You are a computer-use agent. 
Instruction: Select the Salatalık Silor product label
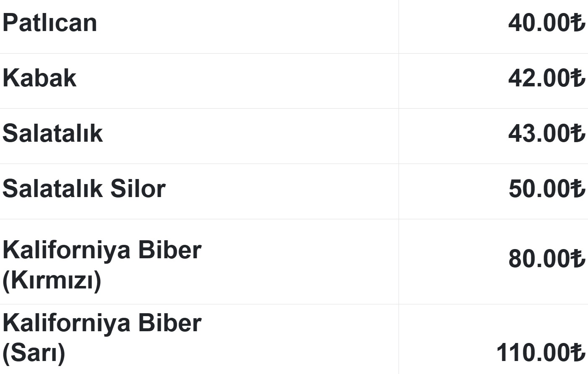click(x=84, y=189)
